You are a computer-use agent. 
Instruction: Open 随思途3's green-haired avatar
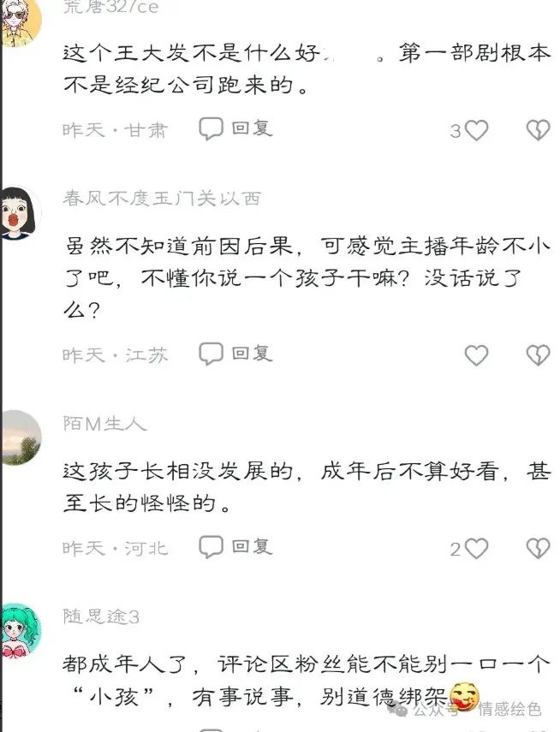(20, 631)
